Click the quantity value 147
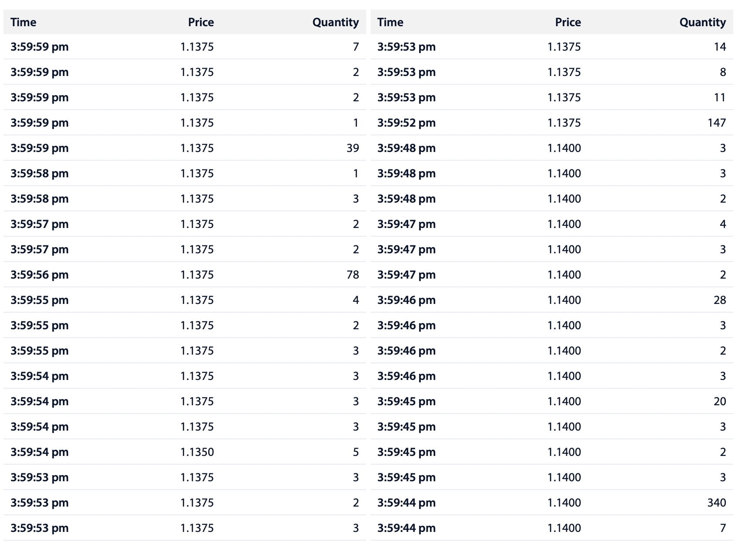756x552 pixels. pyautogui.click(x=716, y=123)
